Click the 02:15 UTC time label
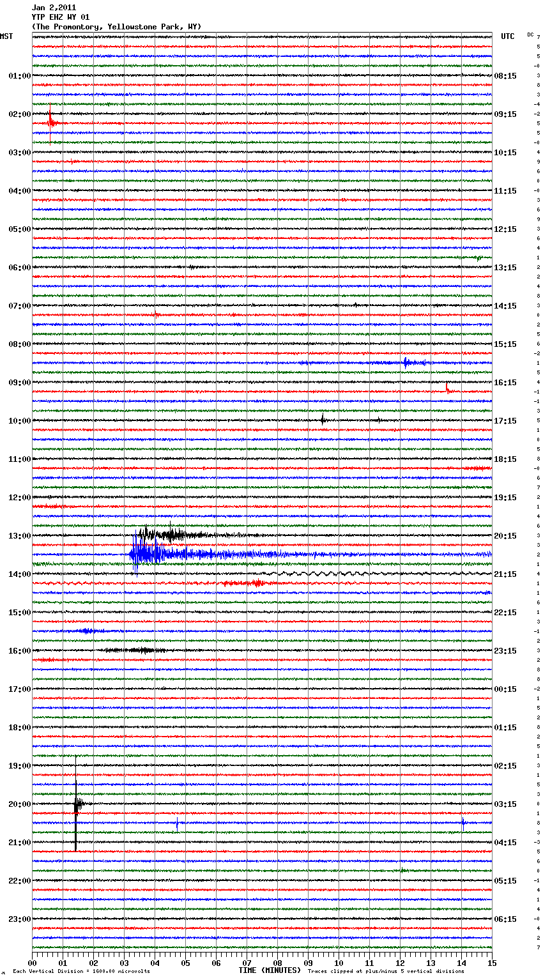The height and width of the screenshot is (980, 543). [x=505, y=766]
